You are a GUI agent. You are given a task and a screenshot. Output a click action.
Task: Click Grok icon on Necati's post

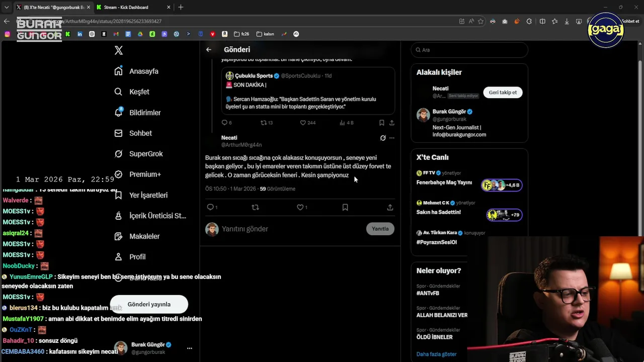383,138
